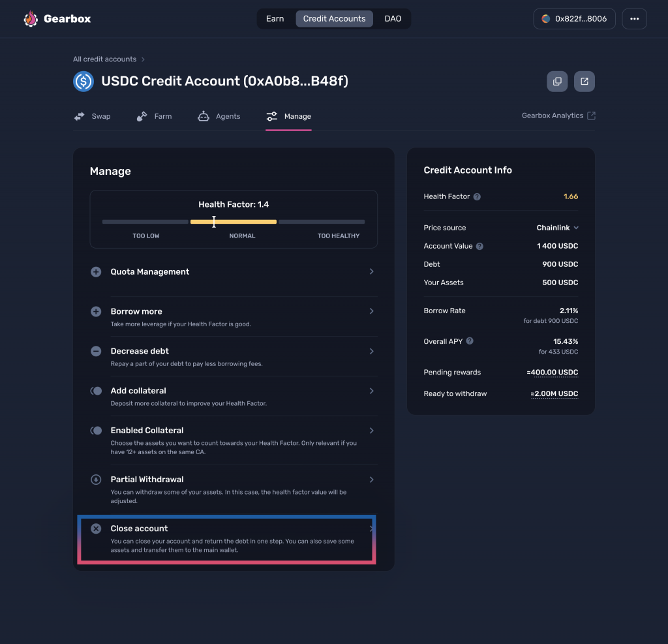This screenshot has width=668, height=644.
Task: Expand Partial Withdrawal with its chevron
Action: (x=371, y=480)
